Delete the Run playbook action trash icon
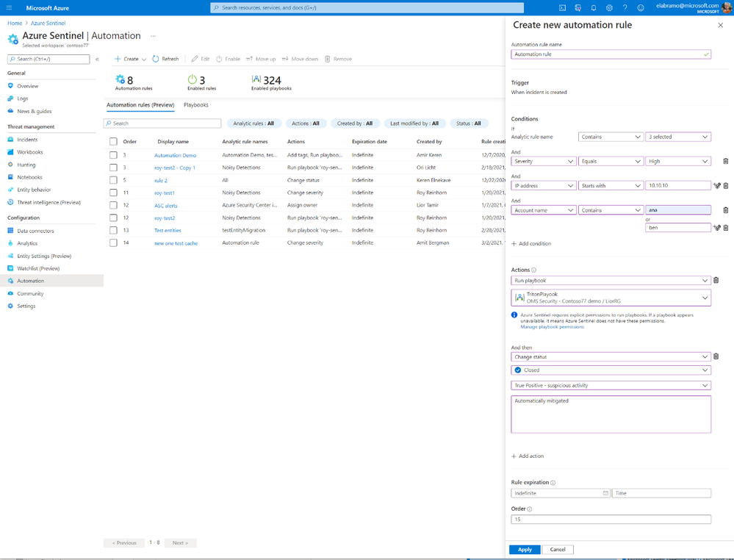 pos(716,281)
